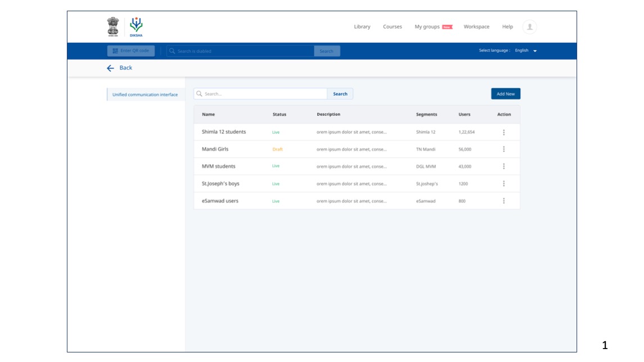Open the Workspace menu item
The image size is (644, 362).
(x=476, y=26)
